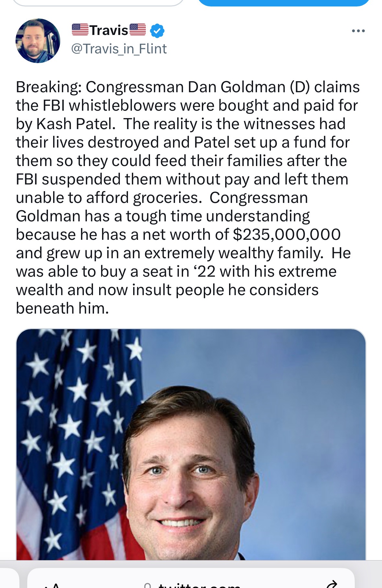This screenshot has width=382, height=588.
Task: Open the AA page settings icon
Action: click(x=52, y=585)
